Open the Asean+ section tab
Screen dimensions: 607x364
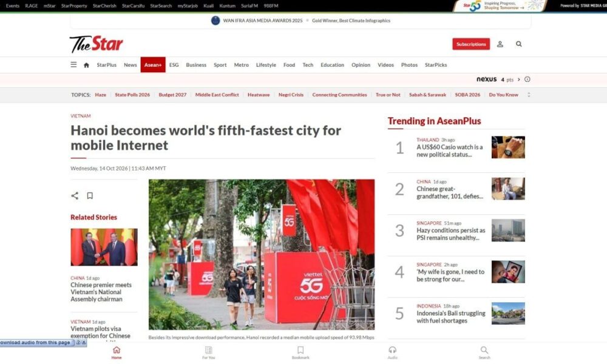coord(153,65)
